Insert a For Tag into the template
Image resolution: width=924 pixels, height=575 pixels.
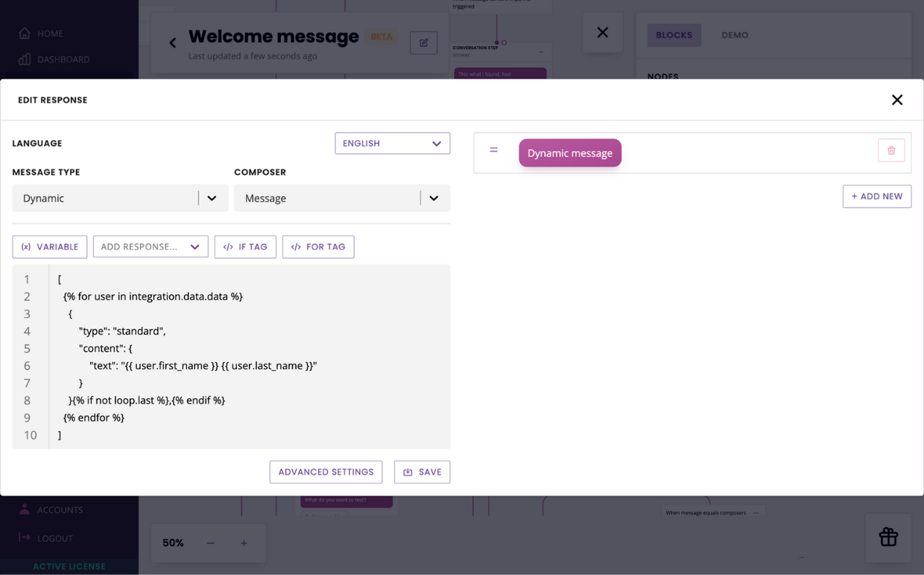pyautogui.click(x=318, y=247)
